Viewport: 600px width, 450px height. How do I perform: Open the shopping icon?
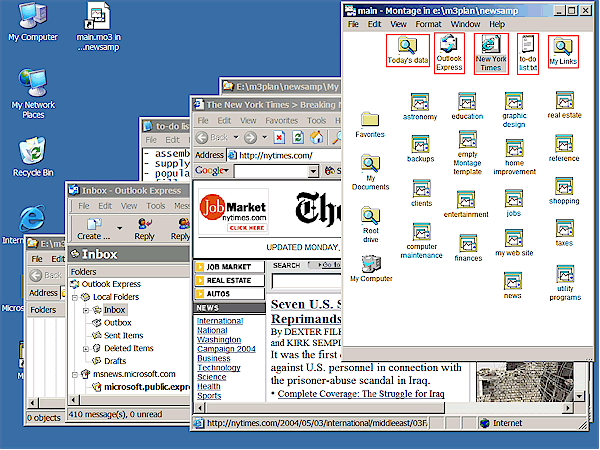click(564, 191)
